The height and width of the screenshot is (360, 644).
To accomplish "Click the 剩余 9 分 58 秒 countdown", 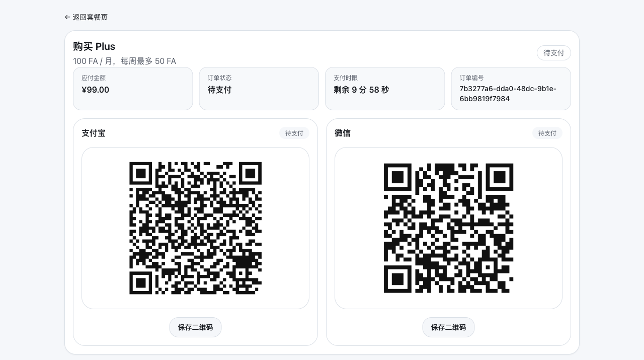I will point(361,90).
